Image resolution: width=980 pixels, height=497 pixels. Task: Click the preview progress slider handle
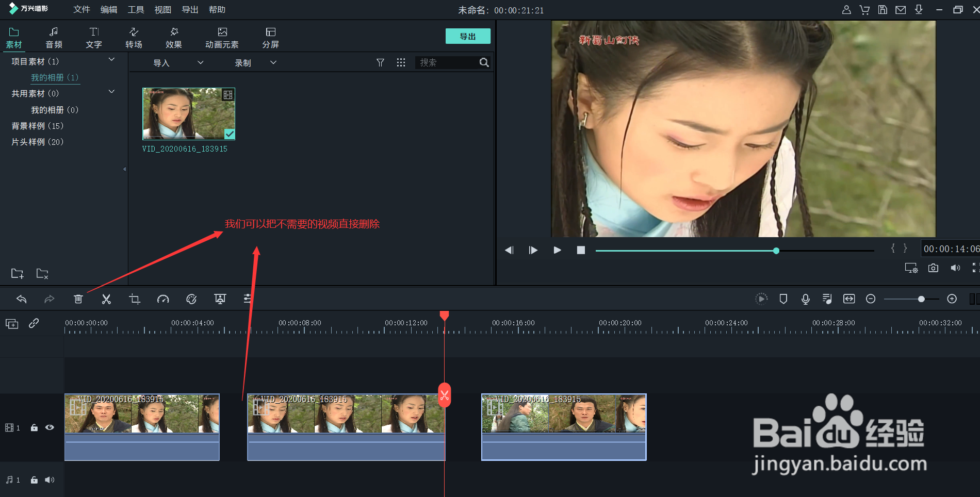pos(776,251)
